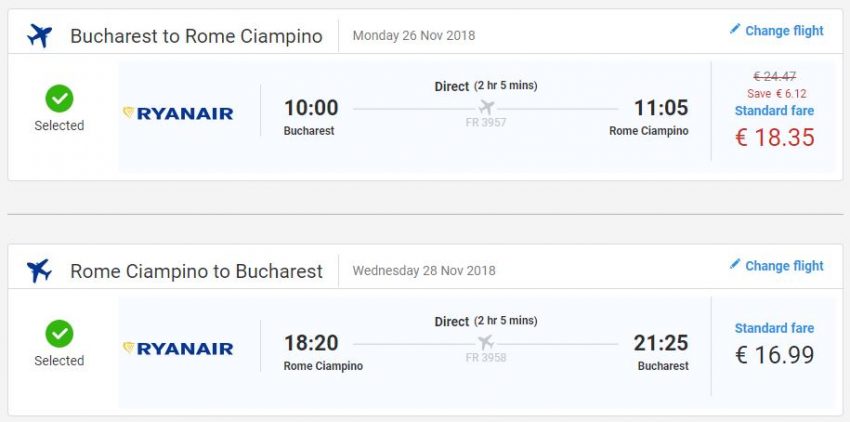850x422 pixels.
Task: Click the Ryanair logo on the 18:20 flight
Action: point(178,348)
